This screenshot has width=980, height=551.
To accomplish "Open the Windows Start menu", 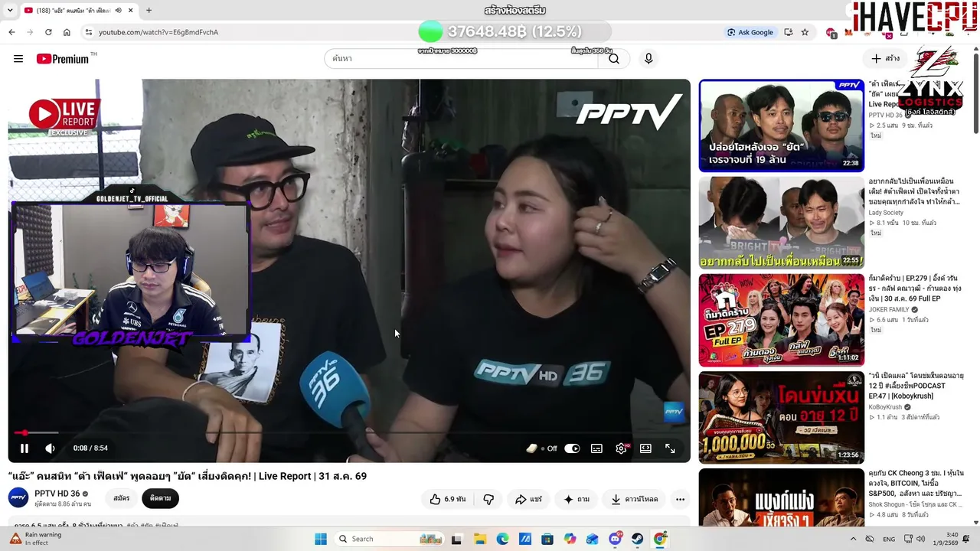I will [321, 539].
